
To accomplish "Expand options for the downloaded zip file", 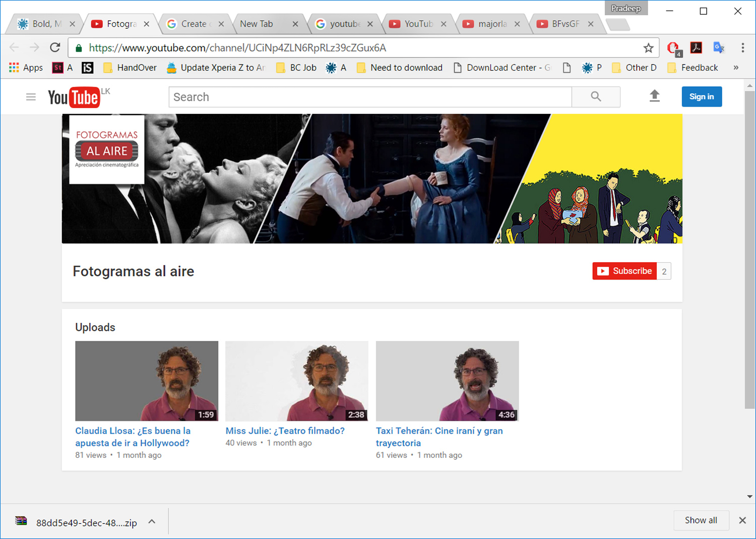I will click(x=152, y=522).
